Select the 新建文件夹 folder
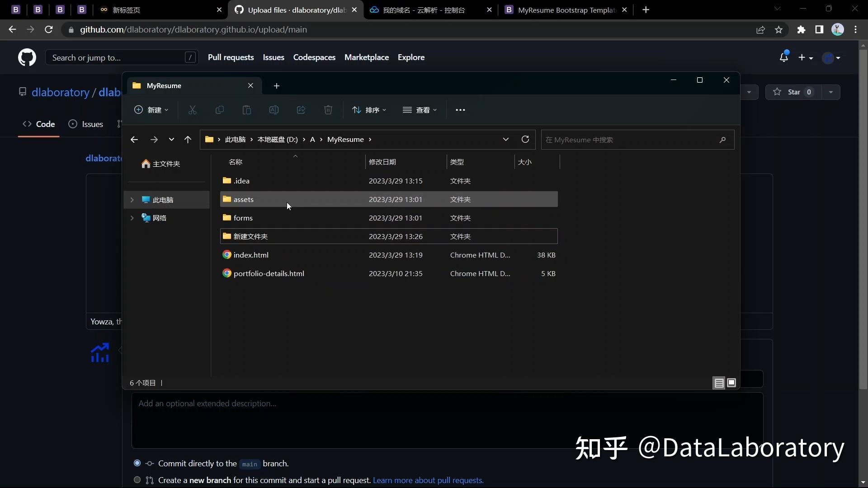Screen dimensions: 868x488 tap(389, 236)
